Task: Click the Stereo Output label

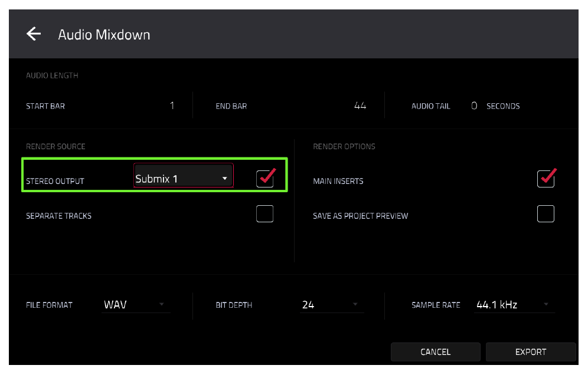Action: click(55, 181)
